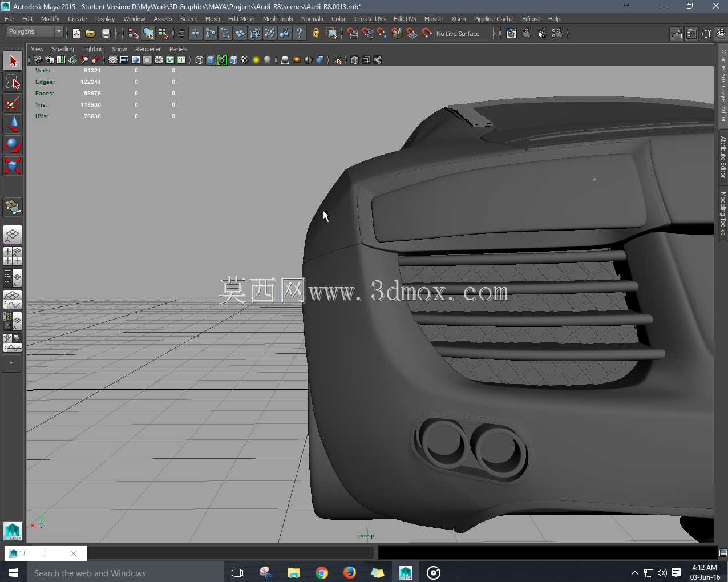Open the Modeling Toolkit side tab
728x582 pixels.
pos(723,213)
